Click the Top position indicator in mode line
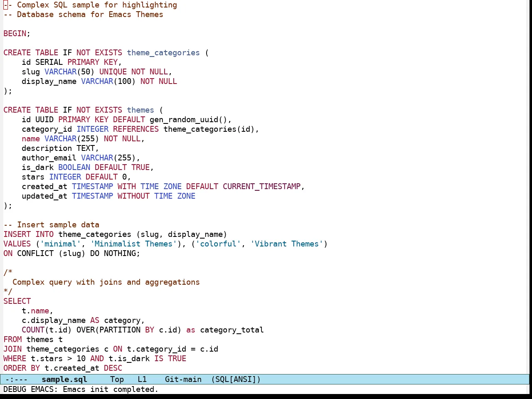 pyautogui.click(x=117, y=379)
